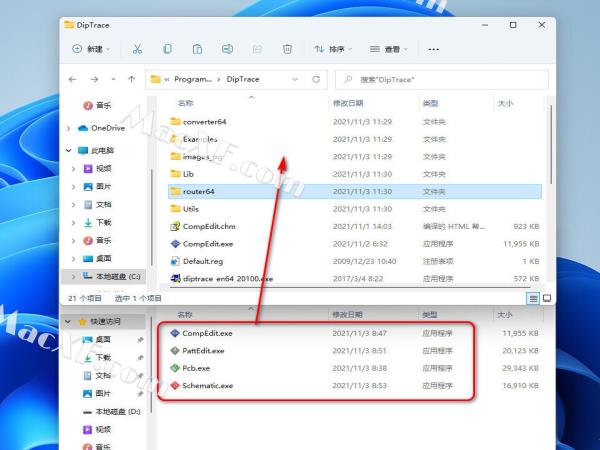600x450 pixels.
Task: Expand the 视频 node under 此电脑
Action: (x=73, y=168)
